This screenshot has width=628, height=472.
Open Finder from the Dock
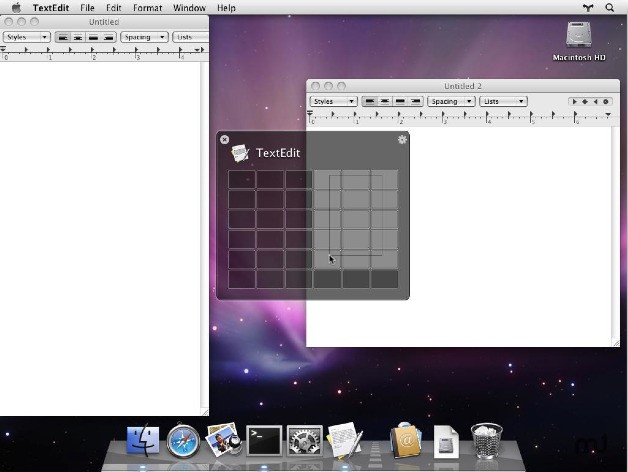pos(143,440)
